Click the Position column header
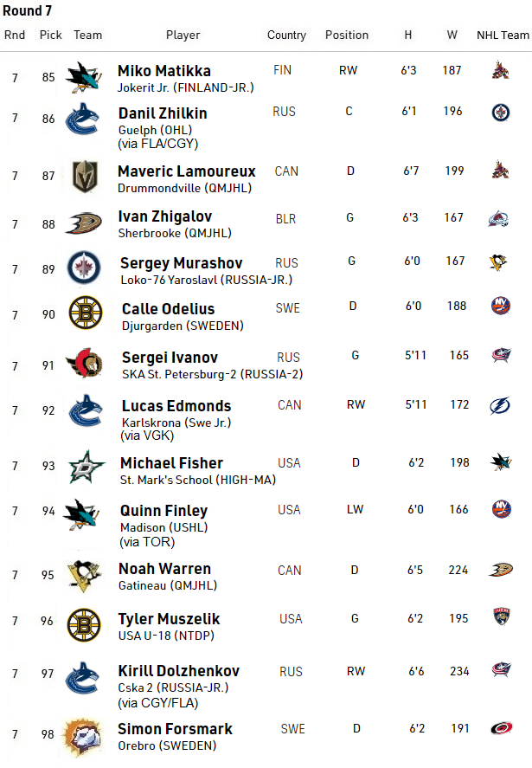532x768 pixels. [347, 35]
